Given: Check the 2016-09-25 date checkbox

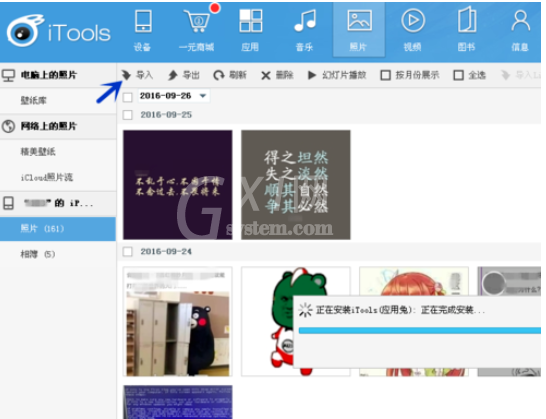Looking at the screenshot, I should (128, 115).
